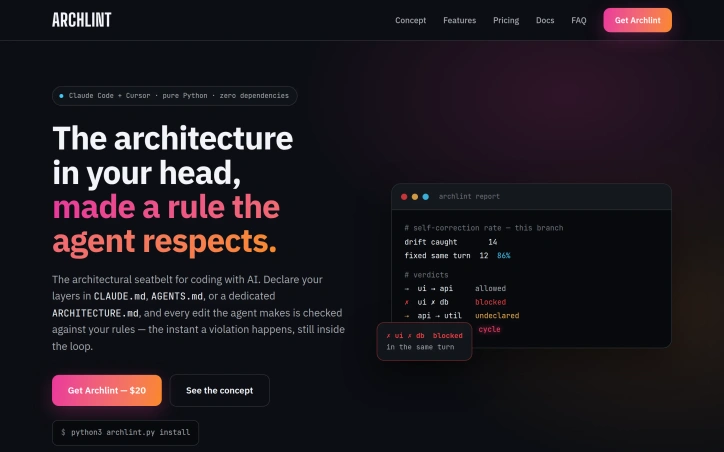Open the Concept nav link

point(410,20)
